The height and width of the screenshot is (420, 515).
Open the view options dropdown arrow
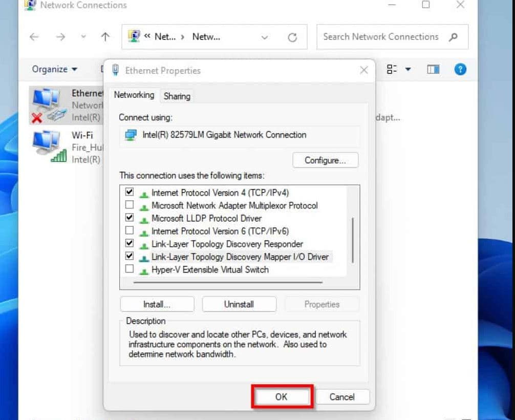[x=408, y=69]
